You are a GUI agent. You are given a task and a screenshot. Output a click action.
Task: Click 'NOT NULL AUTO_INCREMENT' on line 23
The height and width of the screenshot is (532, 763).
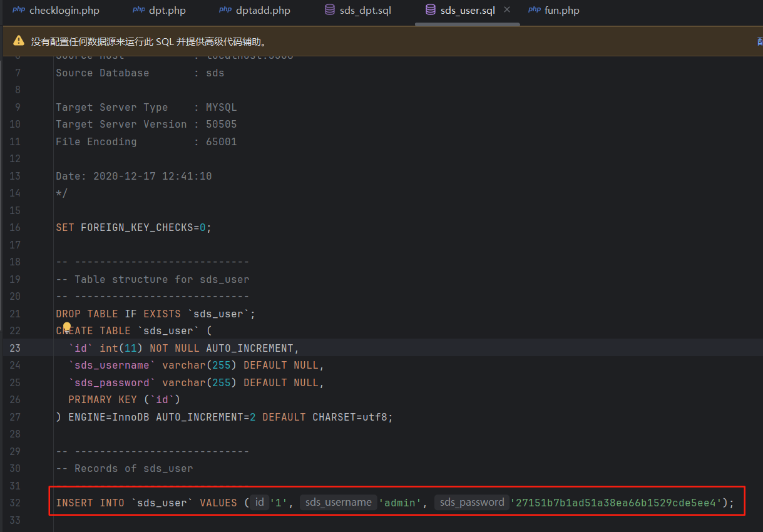pos(222,348)
